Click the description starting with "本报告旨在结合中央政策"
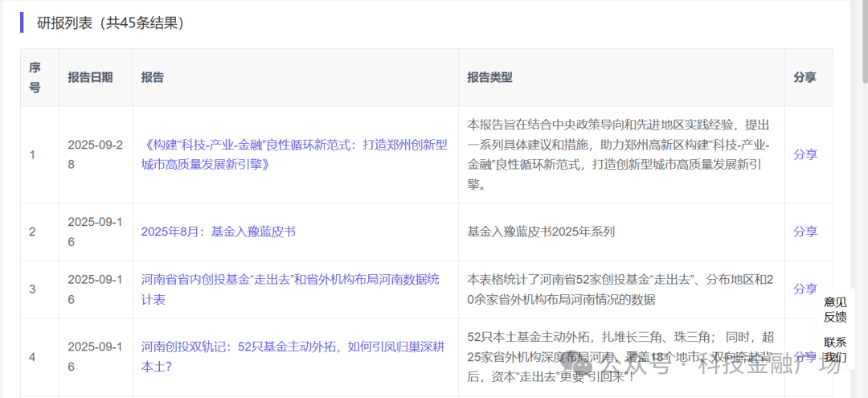Image resolution: width=868 pixels, height=398 pixels. coord(620,154)
